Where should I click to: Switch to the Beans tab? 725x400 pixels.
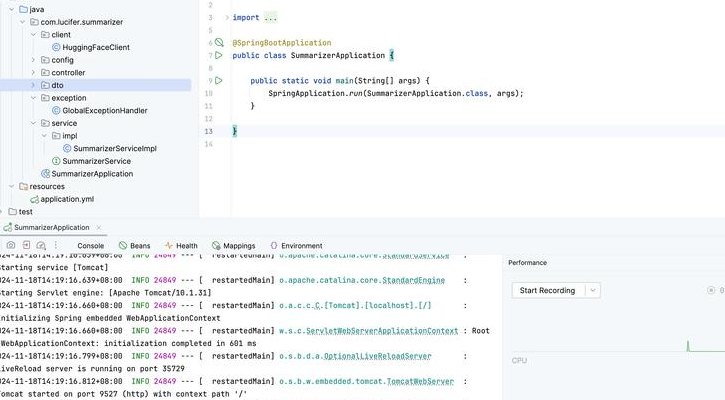[x=135, y=246]
